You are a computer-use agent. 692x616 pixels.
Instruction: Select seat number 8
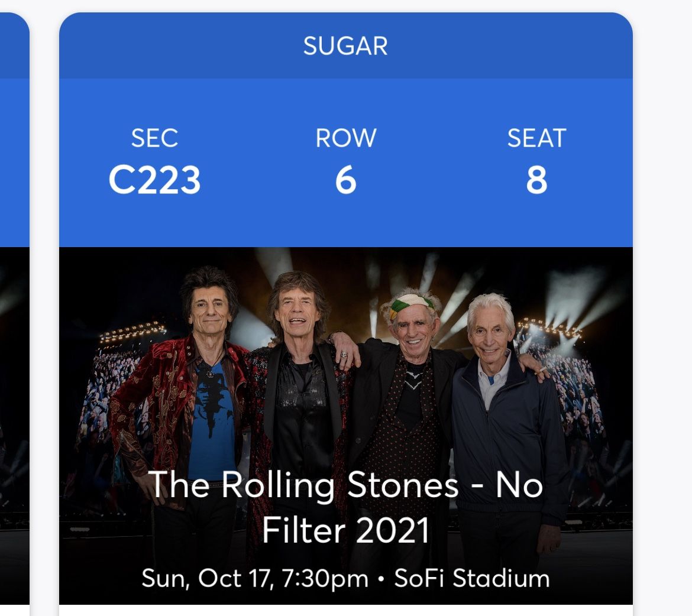pos(536,180)
